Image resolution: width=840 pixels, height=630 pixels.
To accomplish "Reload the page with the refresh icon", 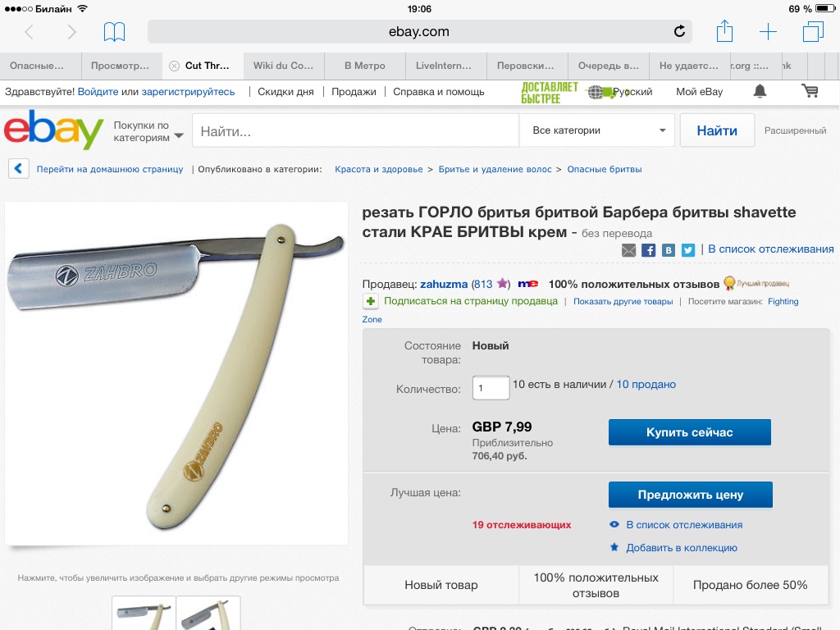I will 679,31.
